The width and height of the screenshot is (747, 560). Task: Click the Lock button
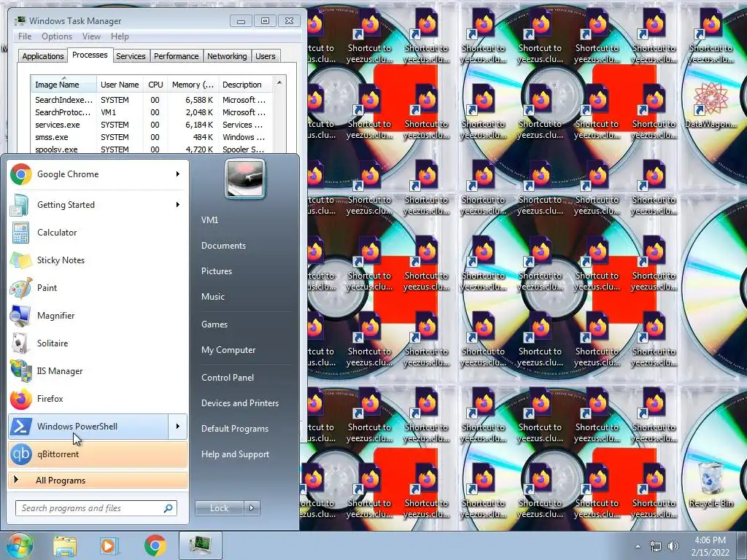220,508
